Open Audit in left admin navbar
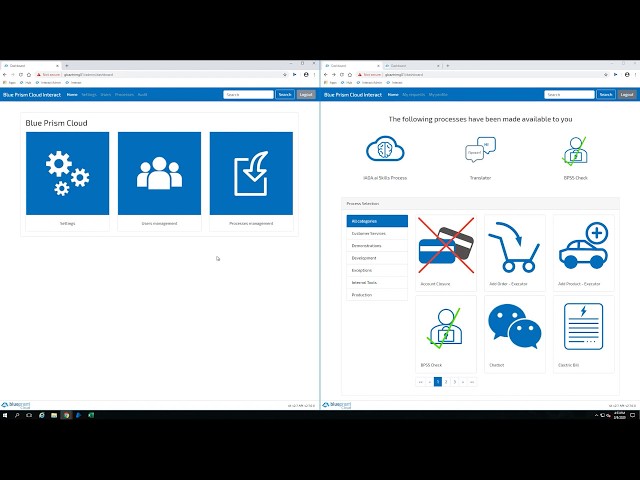This screenshot has width=640, height=480. coord(142,95)
